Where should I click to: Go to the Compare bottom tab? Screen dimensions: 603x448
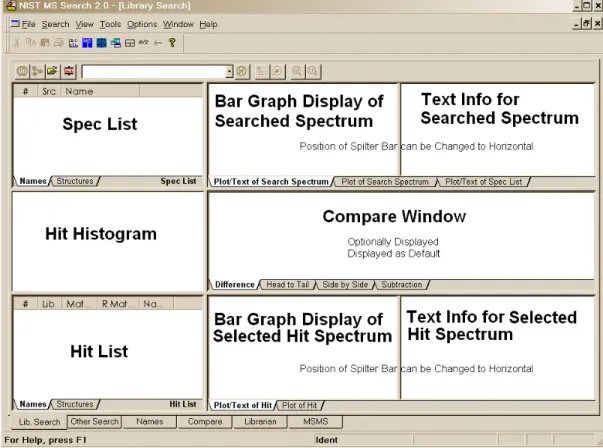(x=205, y=421)
